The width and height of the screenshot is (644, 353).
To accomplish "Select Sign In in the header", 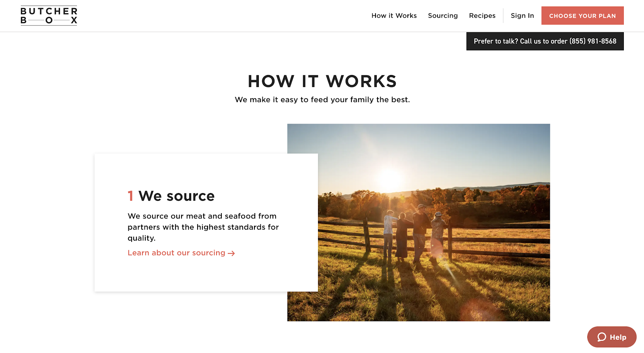I will click(x=522, y=16).
